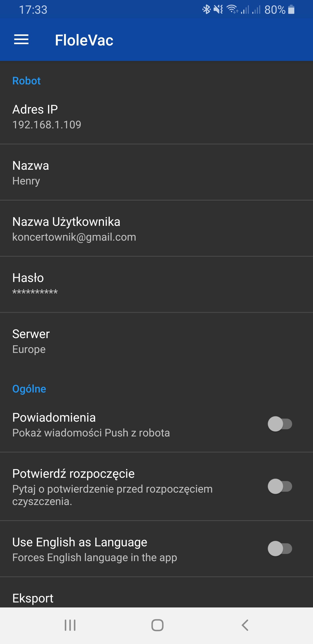Tap the Robot section header

pos(27,81)
